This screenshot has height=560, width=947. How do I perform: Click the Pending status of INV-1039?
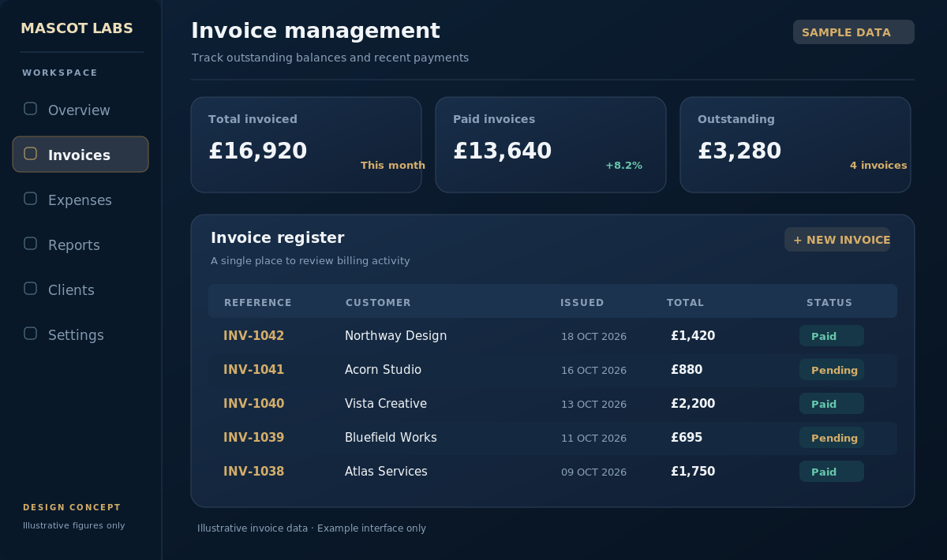click(x=832, y=438)
